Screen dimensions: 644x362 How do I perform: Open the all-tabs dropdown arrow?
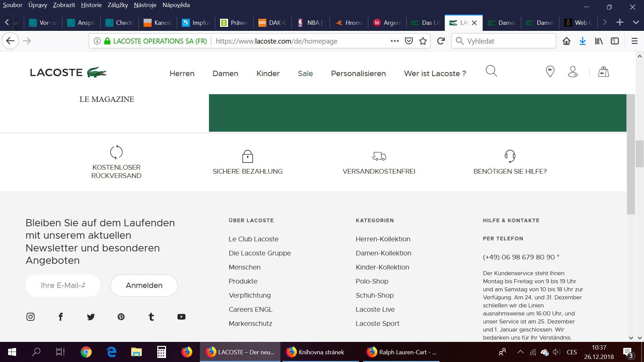coord(636,22)
